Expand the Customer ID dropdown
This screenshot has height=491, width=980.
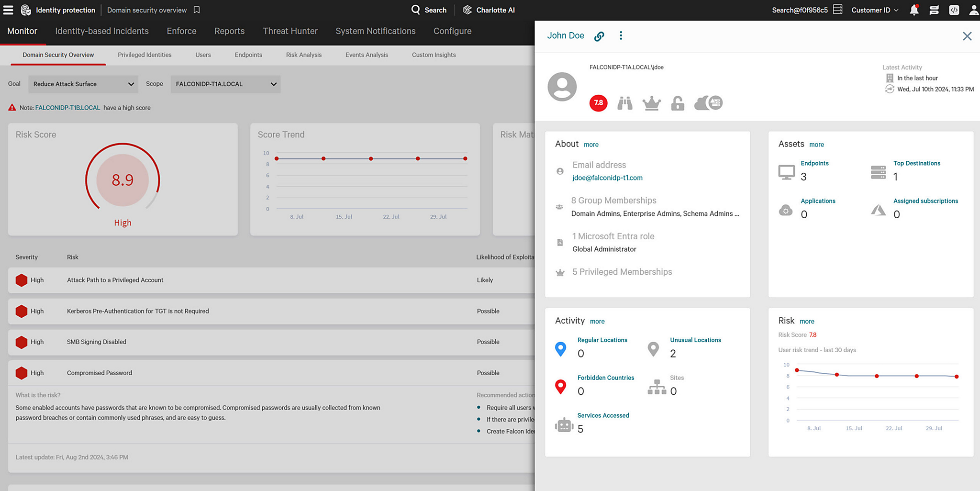point(874,10)
